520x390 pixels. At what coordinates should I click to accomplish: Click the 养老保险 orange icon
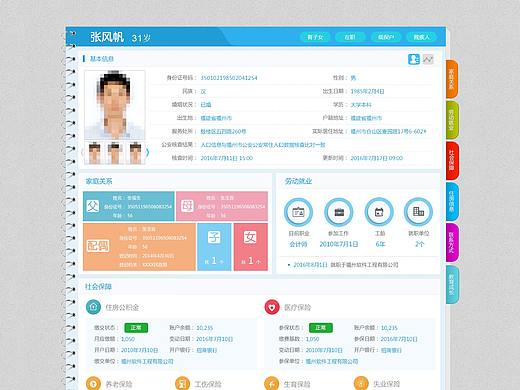[x=93, y=383]
